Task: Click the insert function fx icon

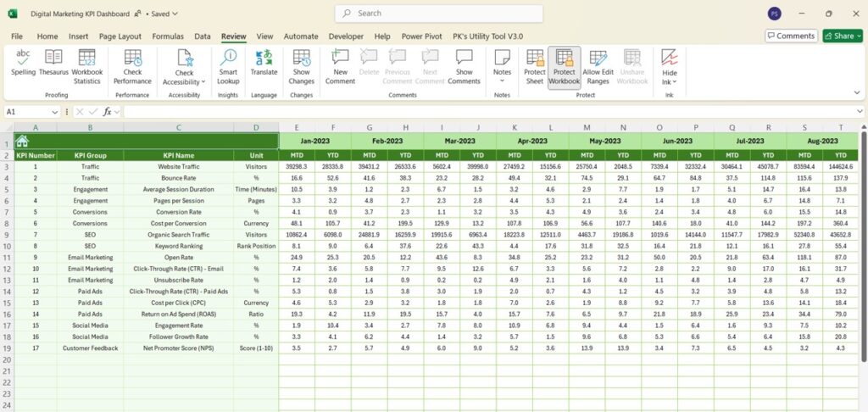Action: 108,112
